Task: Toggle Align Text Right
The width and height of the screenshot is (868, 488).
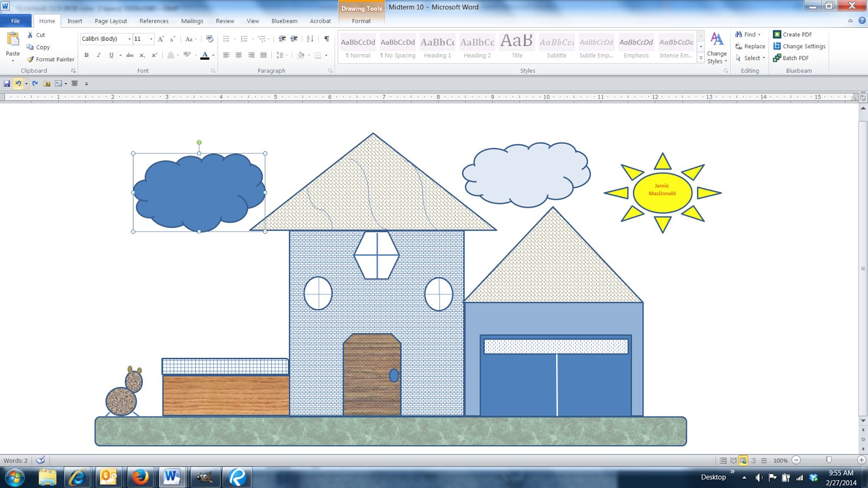Action: click(x=251, y=55)
